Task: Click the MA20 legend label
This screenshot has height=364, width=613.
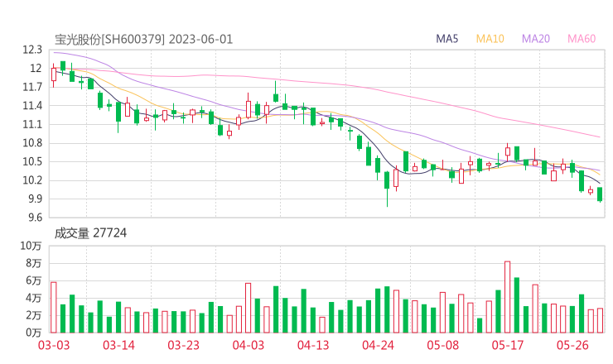Action: pyautogui.click(x=536, y=39)
